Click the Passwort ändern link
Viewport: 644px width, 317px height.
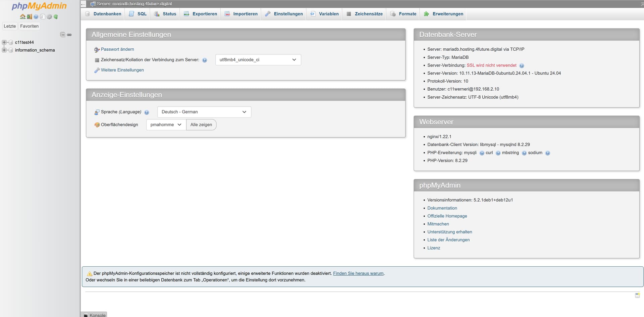pyautogui.click(x=117, y=49)
